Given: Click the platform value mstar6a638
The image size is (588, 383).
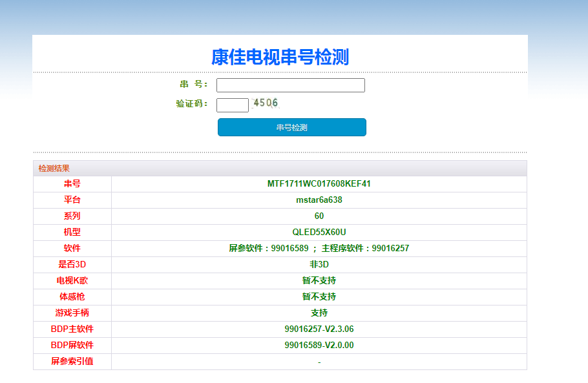Looking at the screenshot, I should click(x=319, y=200).
